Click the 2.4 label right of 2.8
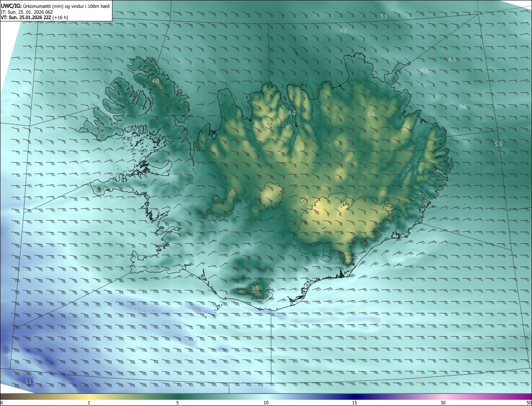This screenshot has height=406, width=532. [x=406, y=127]
